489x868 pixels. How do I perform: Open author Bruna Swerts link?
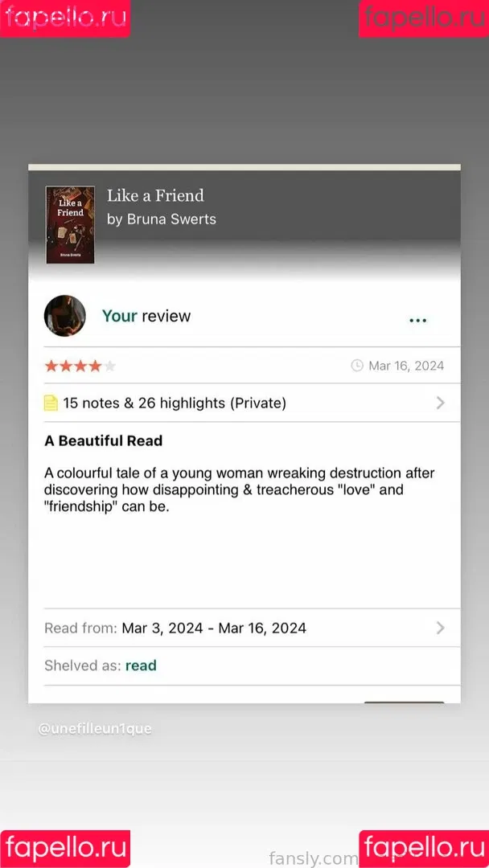pos(162,219)
